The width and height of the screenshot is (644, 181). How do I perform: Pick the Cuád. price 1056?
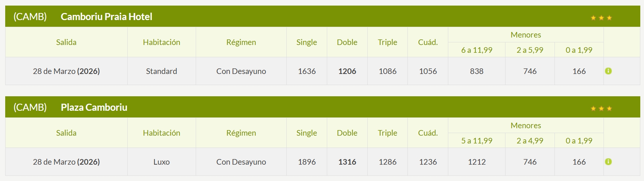(428, 71)
